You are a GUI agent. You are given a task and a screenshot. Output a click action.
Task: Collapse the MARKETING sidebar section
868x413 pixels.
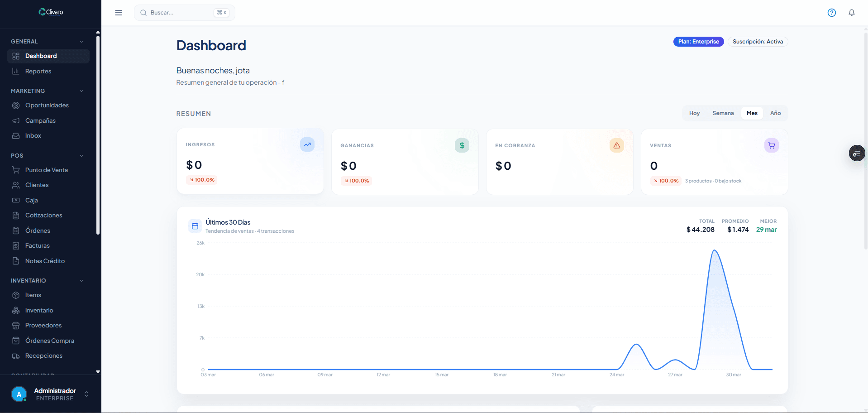click(x=81, y=91)
